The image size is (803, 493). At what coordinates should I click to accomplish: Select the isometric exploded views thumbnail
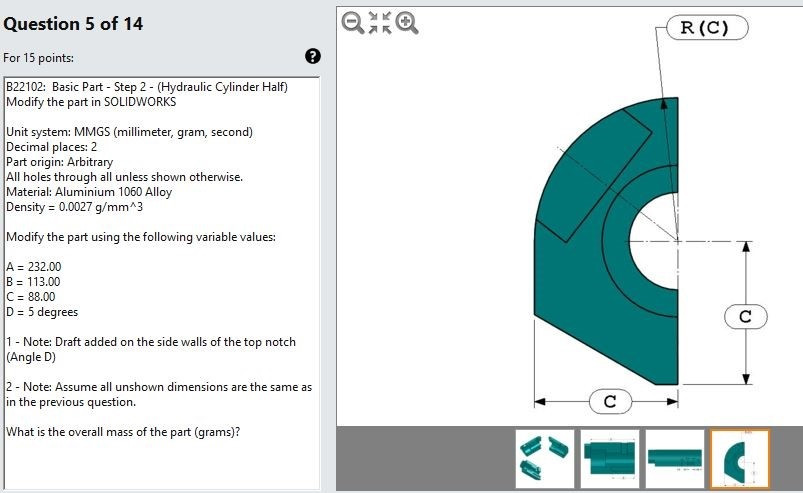tap(544, 459)
